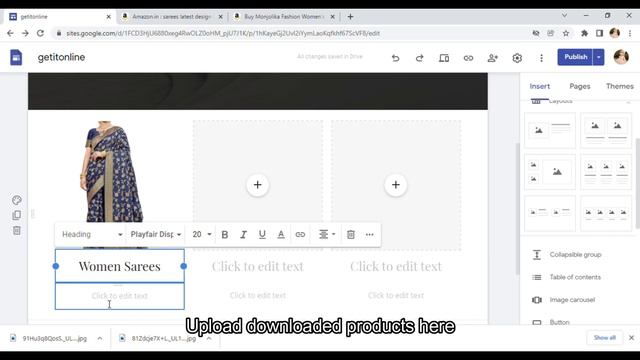The width and height of the screenshot is (640, 360).
Task: Open the Playfair Display font dropdown
Action: tap(156, 234)
